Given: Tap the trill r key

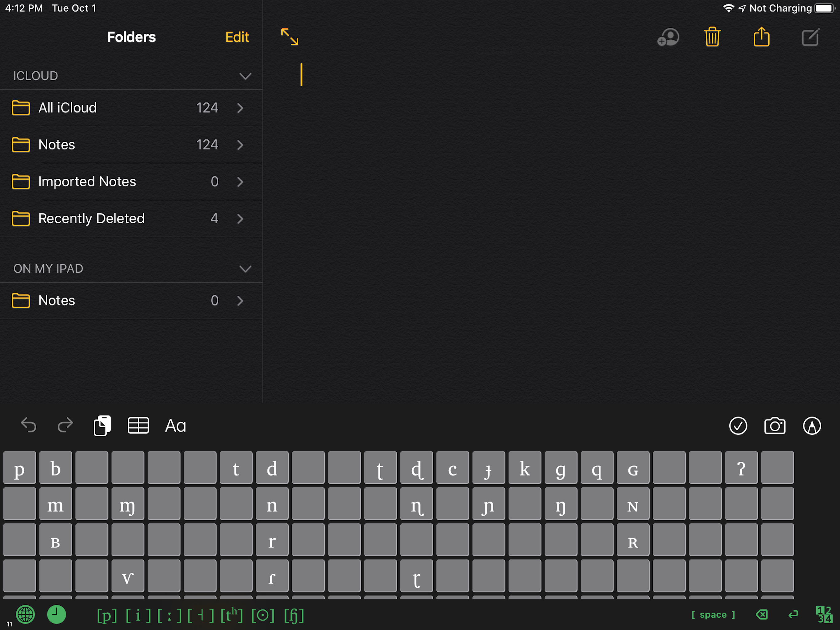Looking at the screenshot, I should [272, 540].
